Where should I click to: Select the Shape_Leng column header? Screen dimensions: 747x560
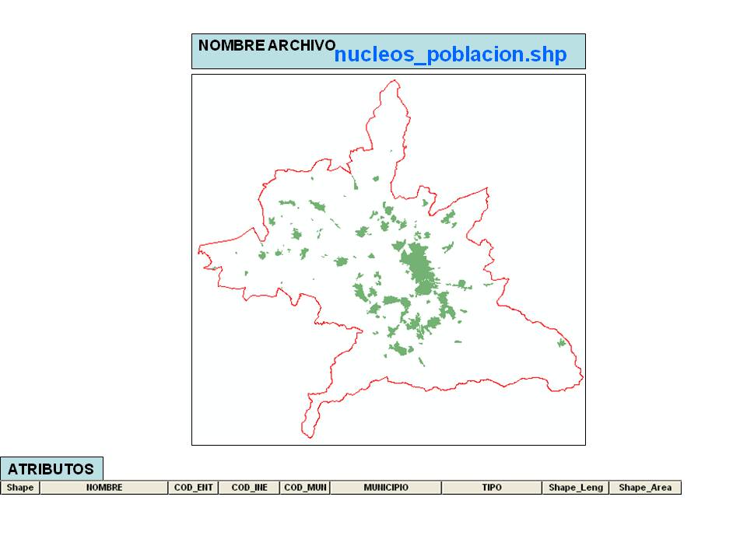point(576,488)
